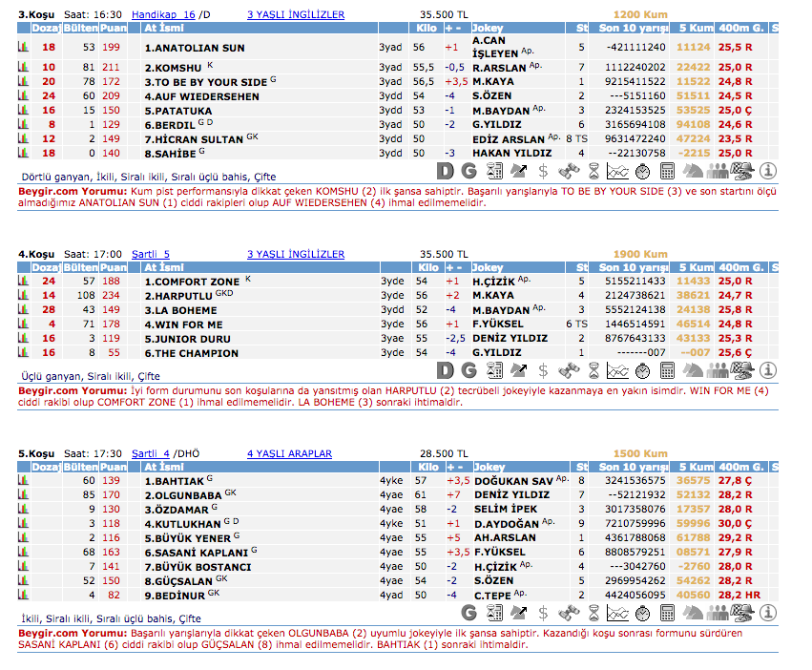The width and height of the screenshot is (812, 670).
Task: Click the Puan column header in 5.Koşu
Action: click(114, 467)
